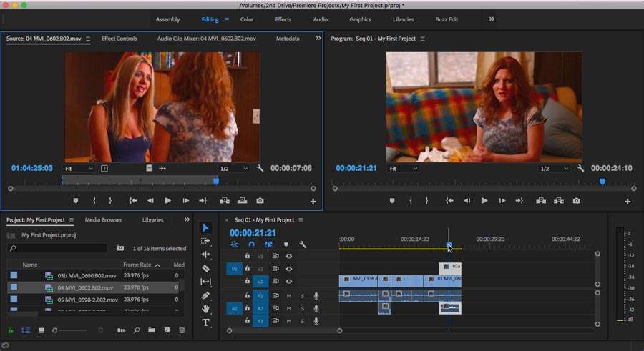
Task: Export frame from Program monitor camera icon
Action: click(577, 201)
